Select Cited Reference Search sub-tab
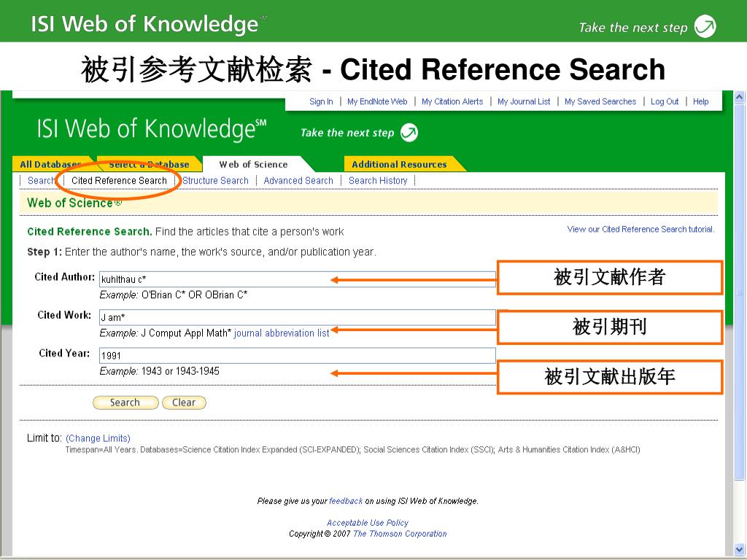 point(119,181)
